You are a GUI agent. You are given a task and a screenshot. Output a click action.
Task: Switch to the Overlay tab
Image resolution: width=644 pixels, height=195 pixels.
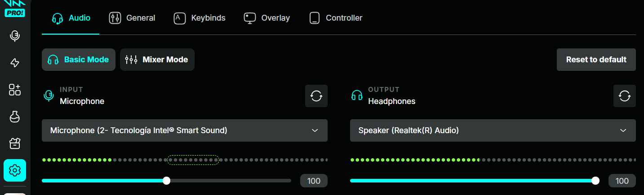point(267,18)
